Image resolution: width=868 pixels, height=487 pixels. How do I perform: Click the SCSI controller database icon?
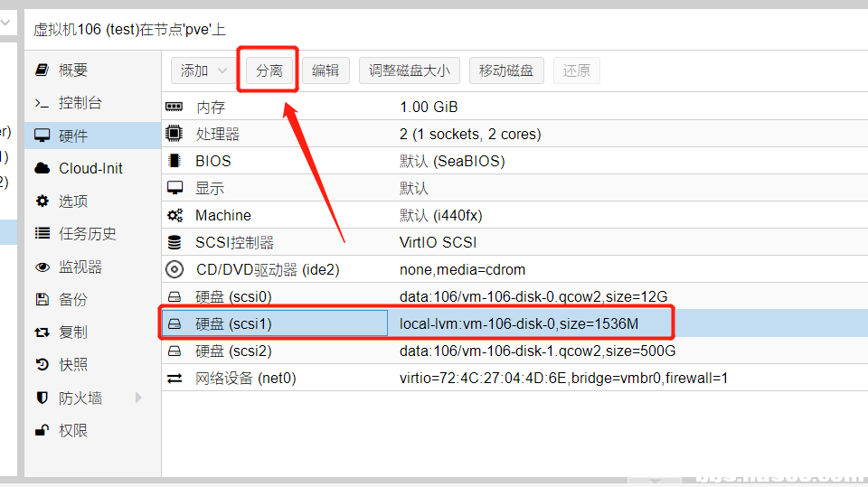point(175,242)
